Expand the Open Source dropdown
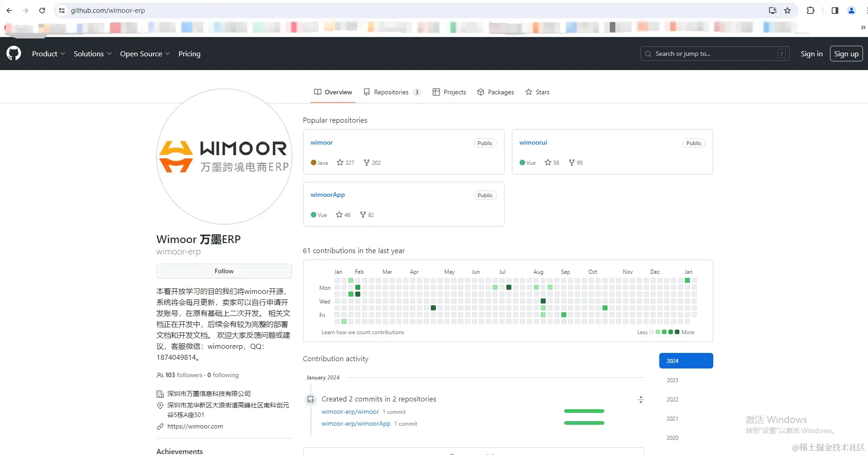The height and width of the screenshot is (455, 868). (145, 54)
